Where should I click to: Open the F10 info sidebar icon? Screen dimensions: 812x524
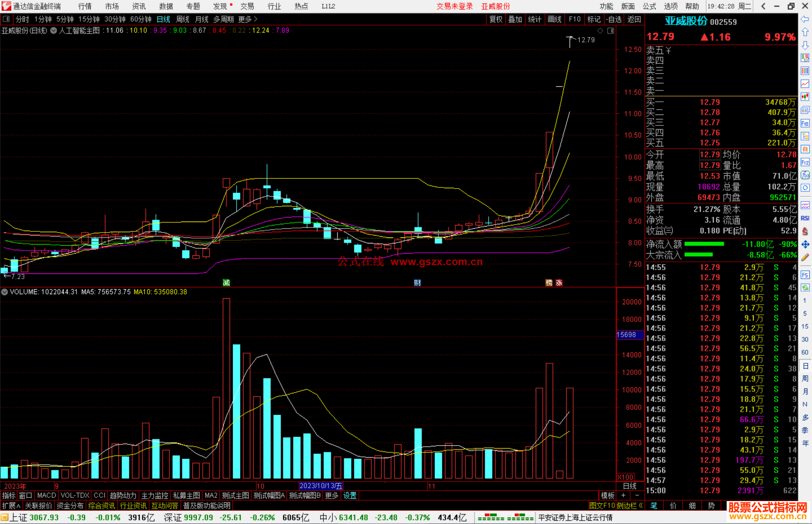pos(805,123)
